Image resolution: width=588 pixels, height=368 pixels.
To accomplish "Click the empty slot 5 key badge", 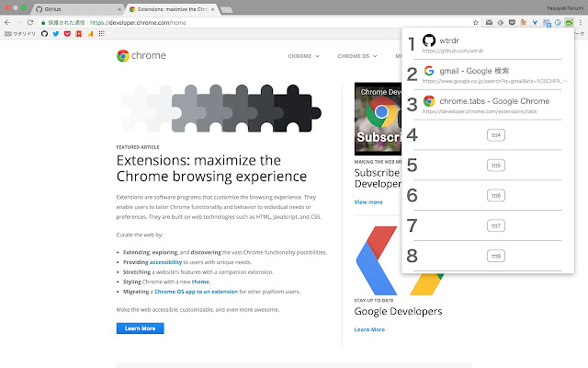I will 496,166.
